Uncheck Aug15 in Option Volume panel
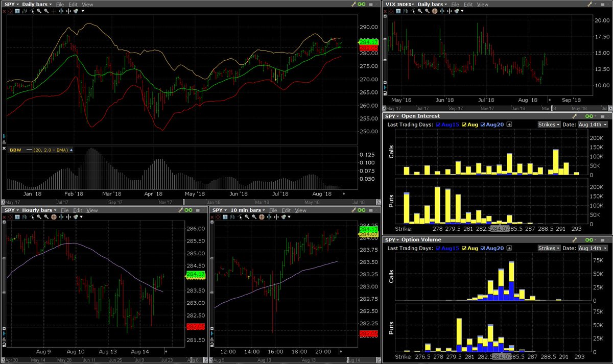Viewport: 613px width, 364px height. [438, 248]
